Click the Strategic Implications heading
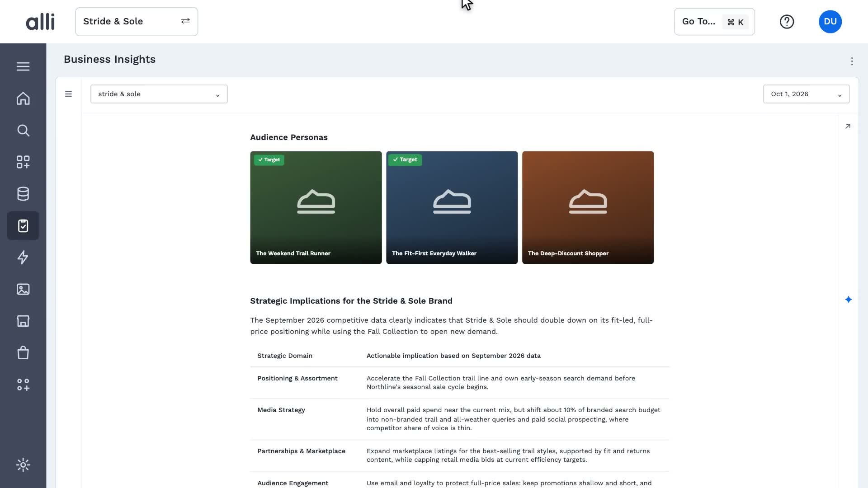 (x=351, y=301)
